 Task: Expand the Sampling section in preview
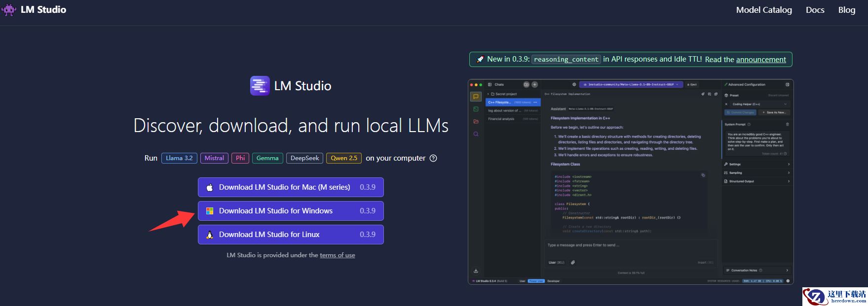(x=757, y=173)
